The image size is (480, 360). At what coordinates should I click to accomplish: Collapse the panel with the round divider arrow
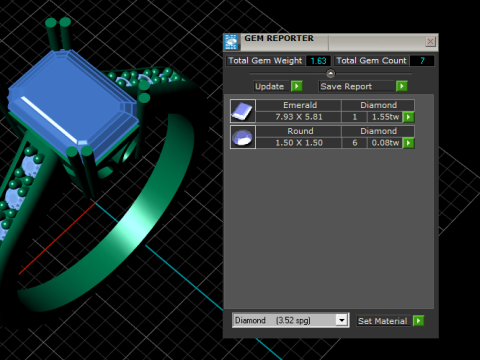point(330,73)
